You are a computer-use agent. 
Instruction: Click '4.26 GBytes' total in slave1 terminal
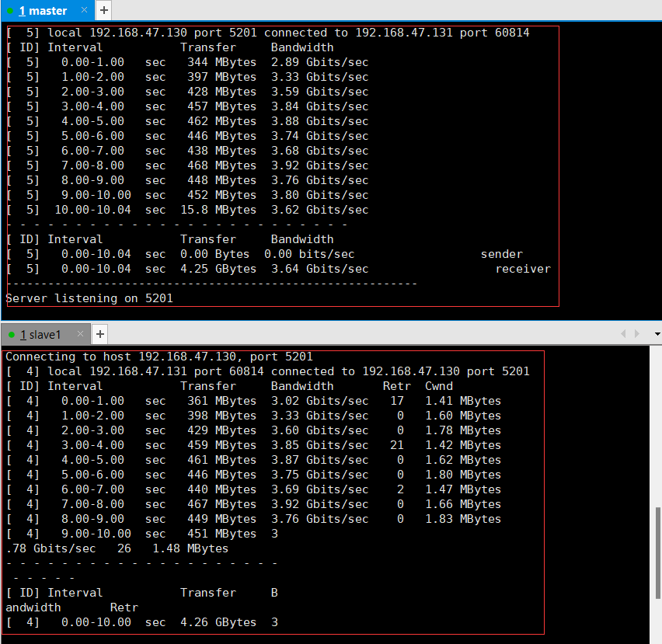click(x=218, y=622)
